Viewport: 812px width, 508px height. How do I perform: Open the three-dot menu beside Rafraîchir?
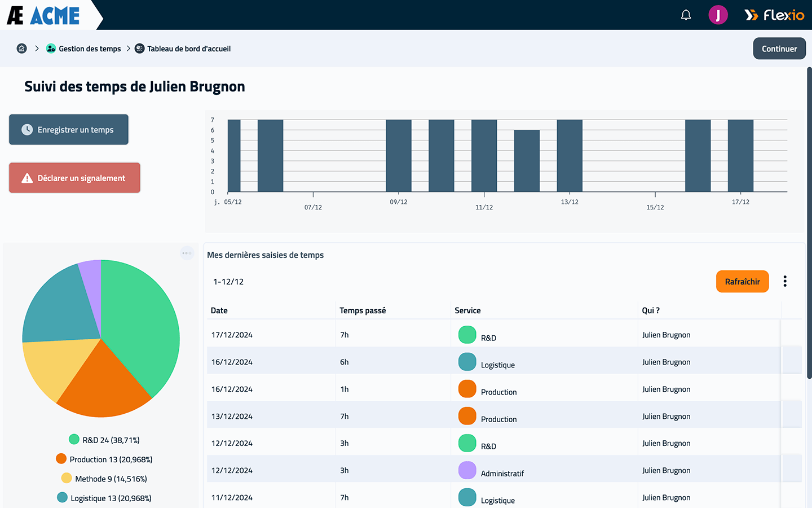(x=785, y=282)
